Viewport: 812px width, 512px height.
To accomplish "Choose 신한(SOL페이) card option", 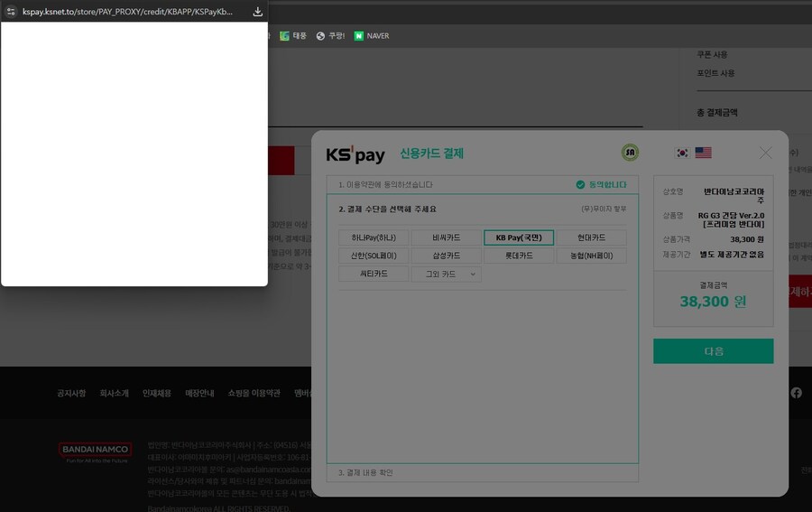I will [x=374, y=256].
